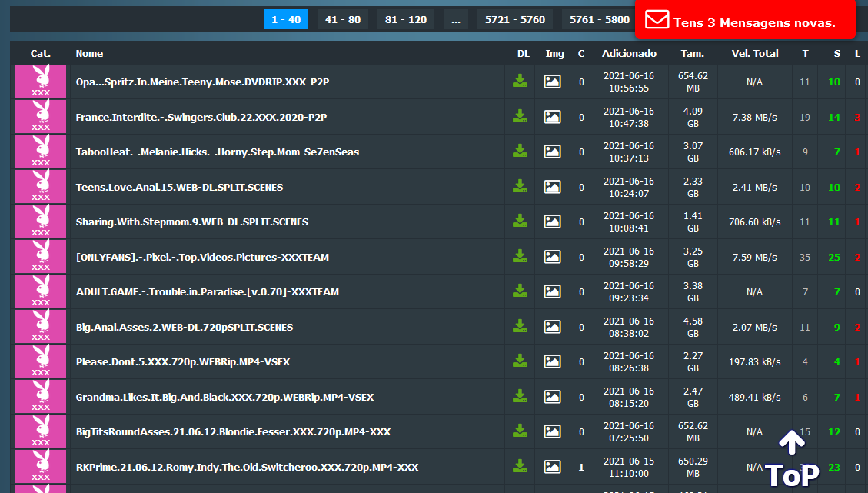The height and width of the screenshot is (493, 868).
Task: Download the ONLYFANS Pixei torrent
Action: point(520,256)
